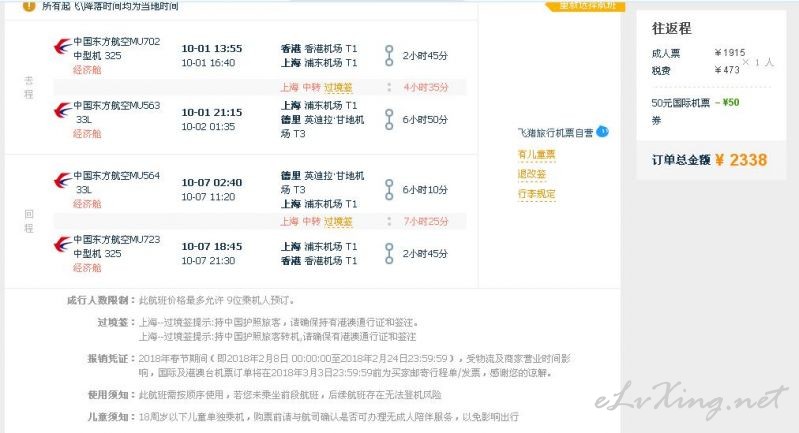Select flight name 中国东方航空MU563
This screenshot has width=799, height=433.
(117, 105)
